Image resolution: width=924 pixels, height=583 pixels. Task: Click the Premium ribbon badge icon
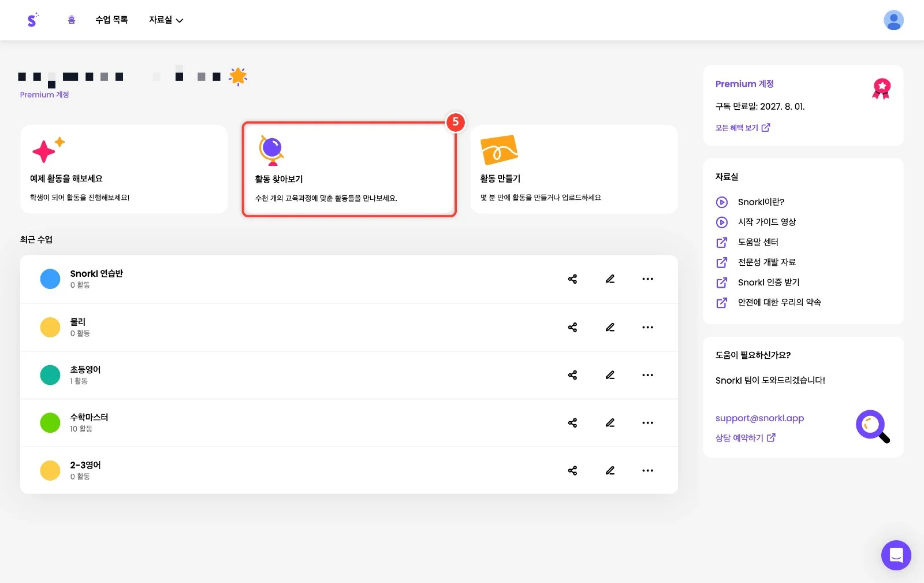pyautogui.click(x=881, y=89)
